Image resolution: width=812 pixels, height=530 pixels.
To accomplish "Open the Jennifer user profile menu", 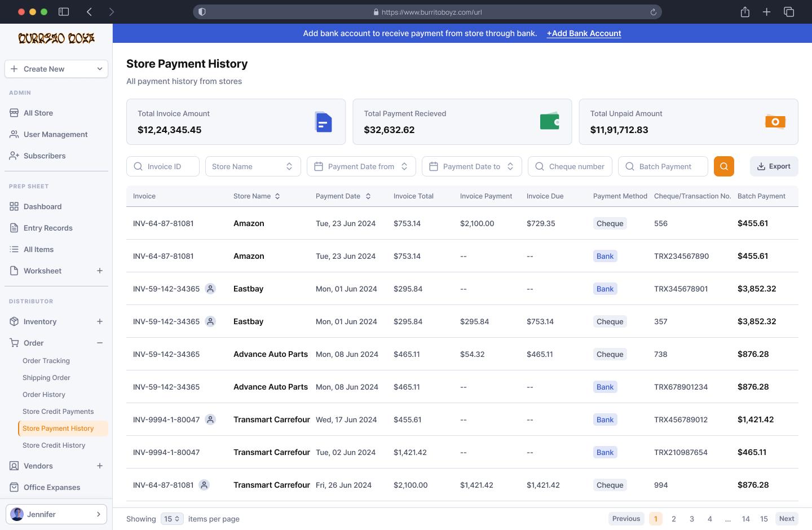I will (x=56, y=514).
